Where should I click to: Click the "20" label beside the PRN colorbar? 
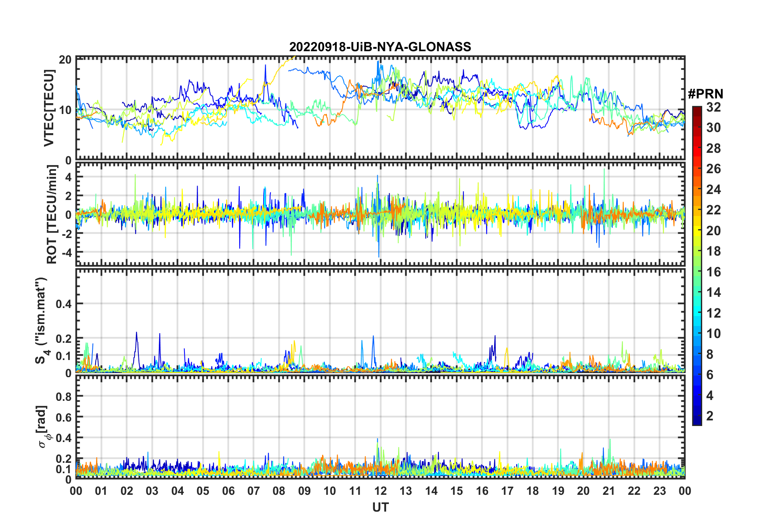(713, 231)
